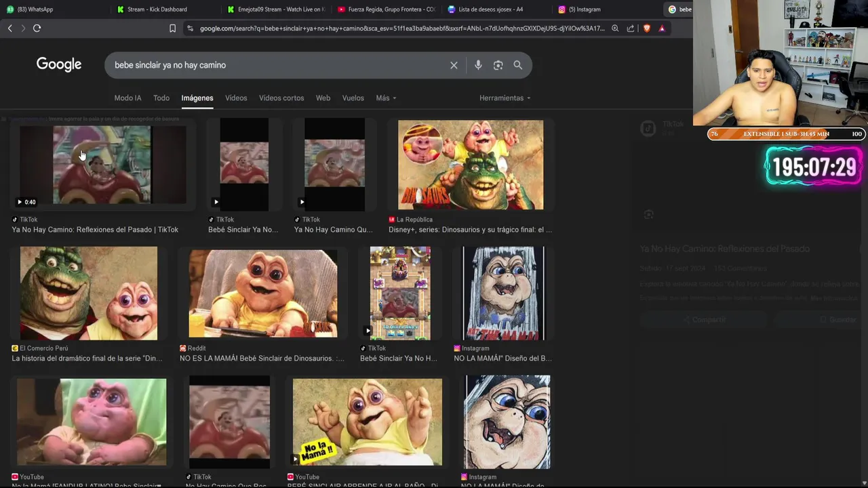868x488 pixels.
Task: Clear the Google search box with X
Action: click(x=454, y=65)
